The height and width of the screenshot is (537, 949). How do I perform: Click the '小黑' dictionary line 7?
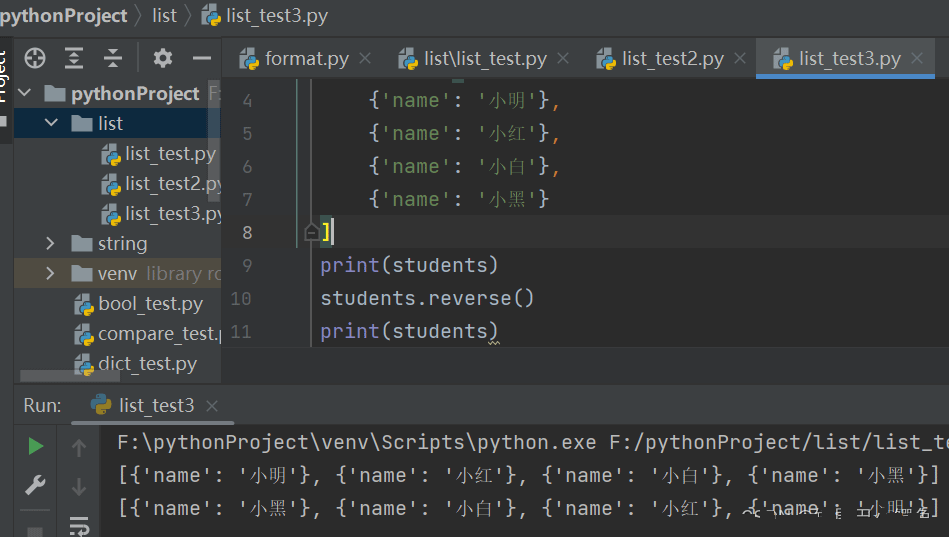[459, 199]
